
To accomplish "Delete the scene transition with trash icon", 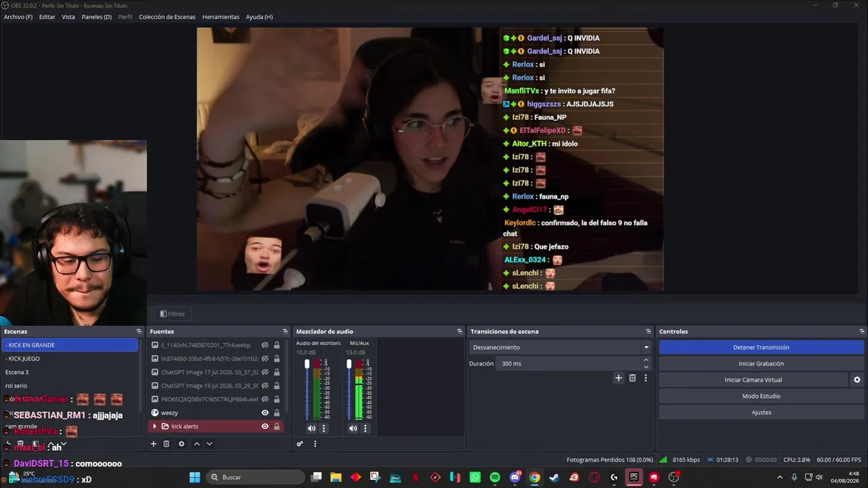I will (x=632, y=378).
